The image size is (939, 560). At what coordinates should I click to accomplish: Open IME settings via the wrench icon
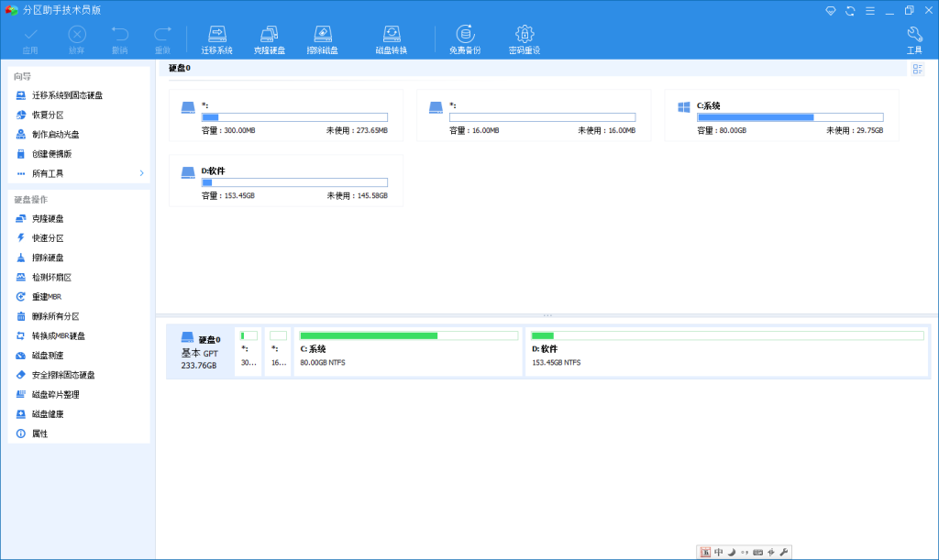(783, 552)
